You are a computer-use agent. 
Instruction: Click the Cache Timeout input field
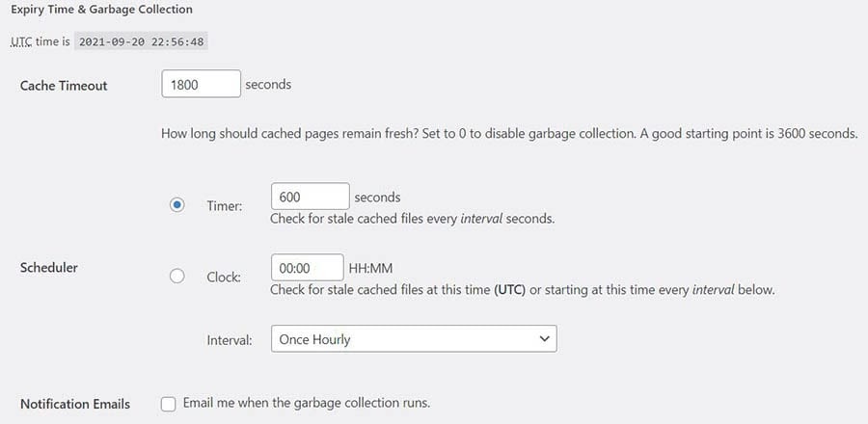201,84
